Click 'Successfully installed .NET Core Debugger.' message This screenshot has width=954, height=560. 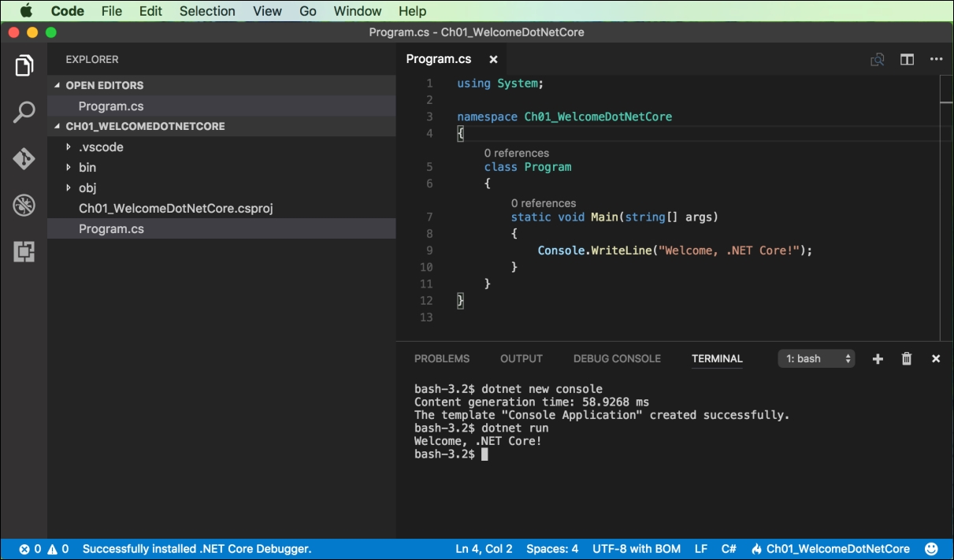tap(197, 549)
